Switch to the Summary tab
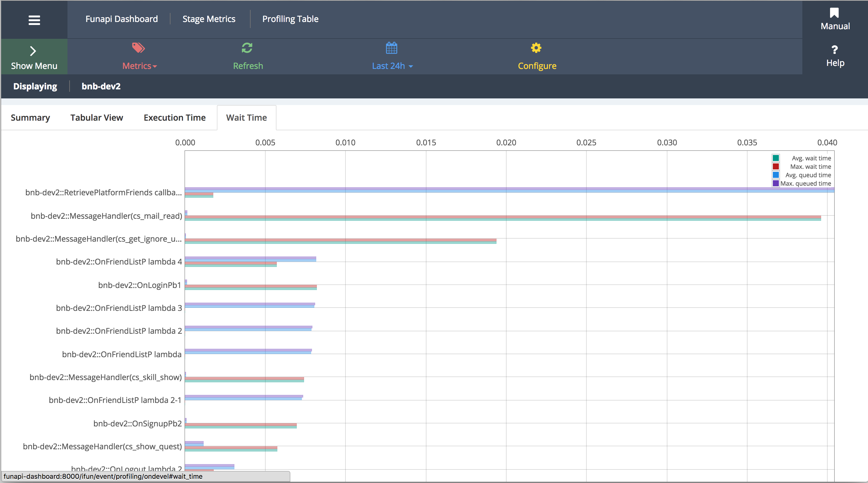This screenshot has height=483, width=868. [x=30, y=117]
